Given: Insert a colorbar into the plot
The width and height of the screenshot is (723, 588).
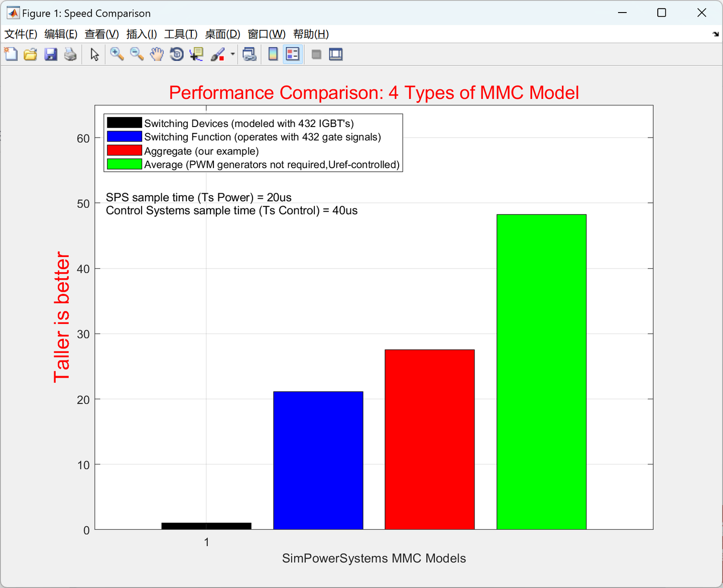Looking at the screenshot, I should coord(273,54).
